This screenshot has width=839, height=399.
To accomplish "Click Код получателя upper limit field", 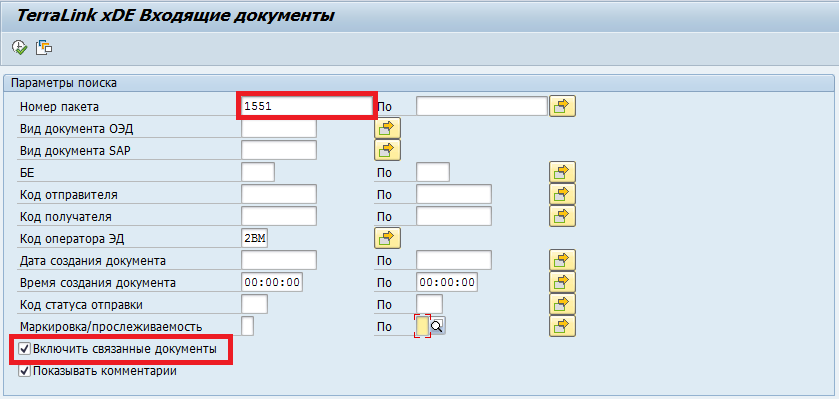I will [x=454, y=216].
